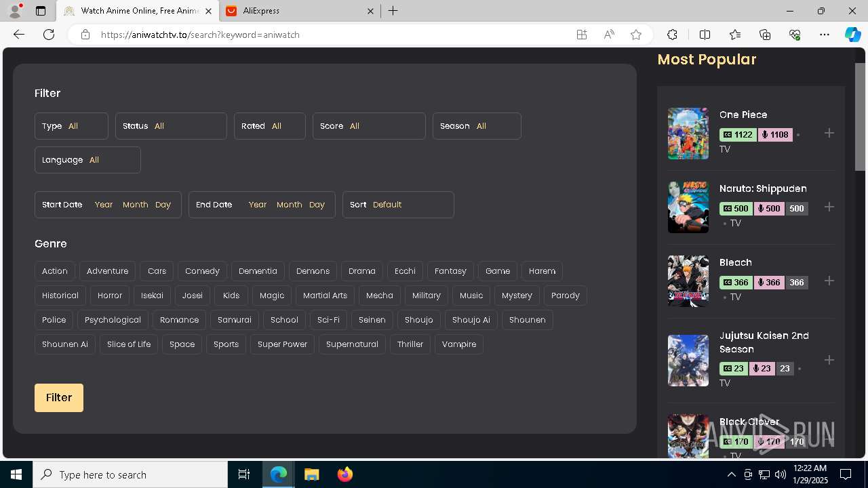Toggle the Vampire genre filter
Viewport: 868px width, 488px height.
(459, 344)
